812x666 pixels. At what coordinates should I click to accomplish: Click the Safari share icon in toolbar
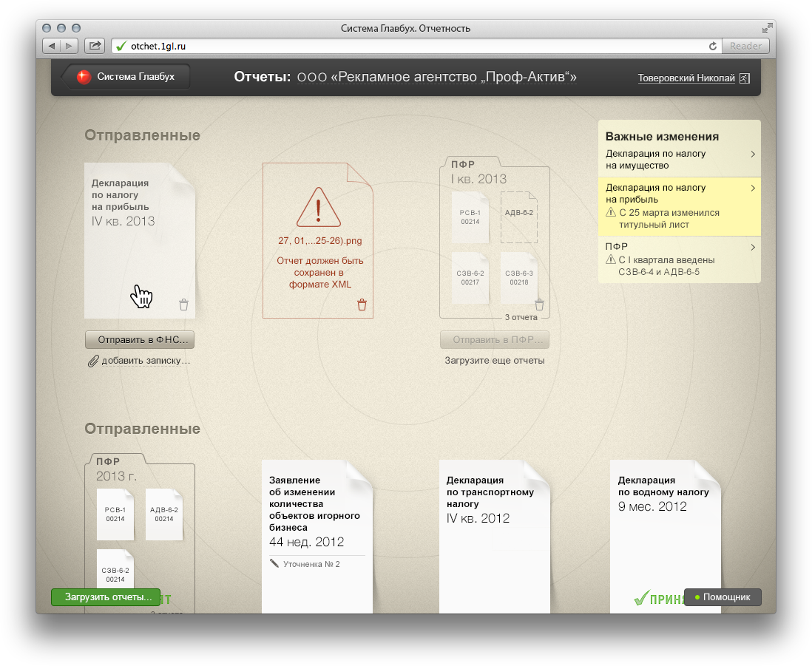click(95, 46)
